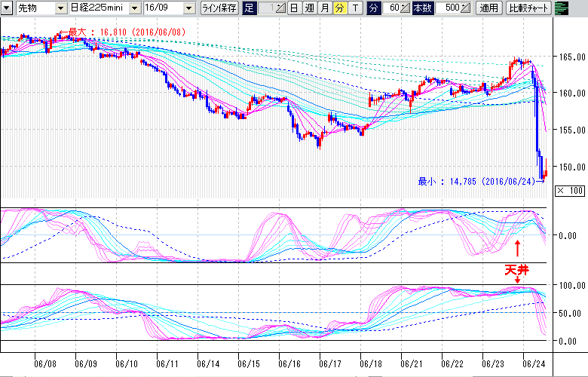
Task: Click the 165.00 price axis label
Action: pyautogui.click(x=573, y=57)
